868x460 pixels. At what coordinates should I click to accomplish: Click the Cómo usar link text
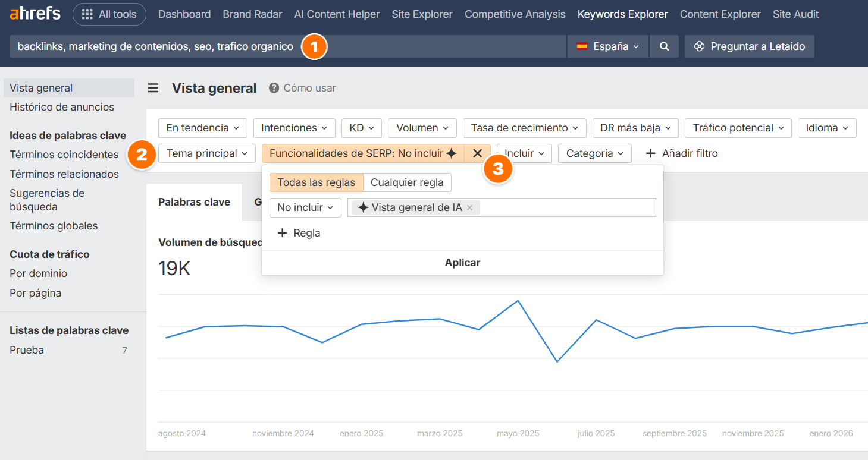click(x=309, y=88)
